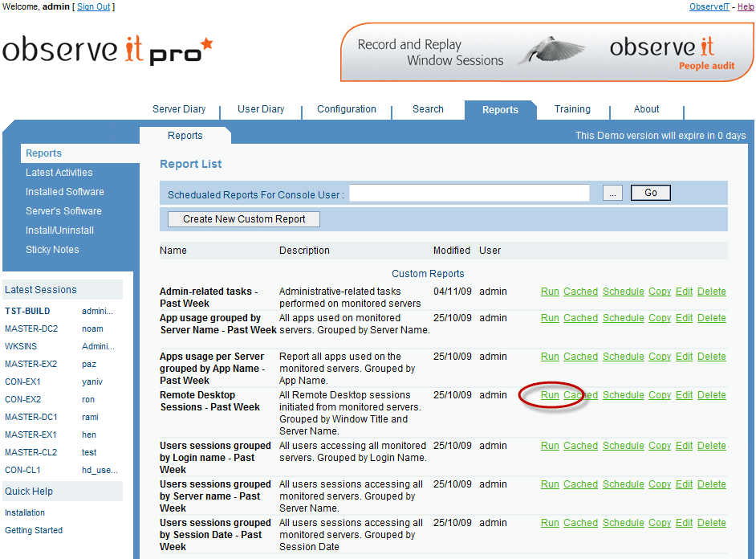The height and width of the screenshot is (559, 756).
Task: Click the Go button
Action: (x=650, y=193)
